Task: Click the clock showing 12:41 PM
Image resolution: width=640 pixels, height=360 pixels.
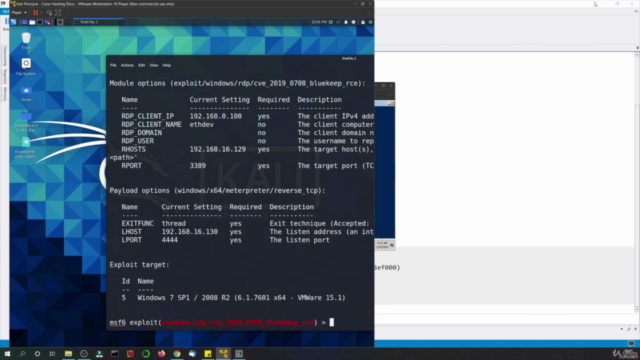Action: [319, 22]
